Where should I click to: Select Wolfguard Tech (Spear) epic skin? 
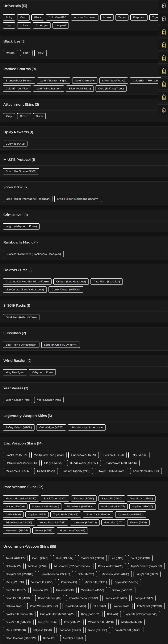(49, 455)
